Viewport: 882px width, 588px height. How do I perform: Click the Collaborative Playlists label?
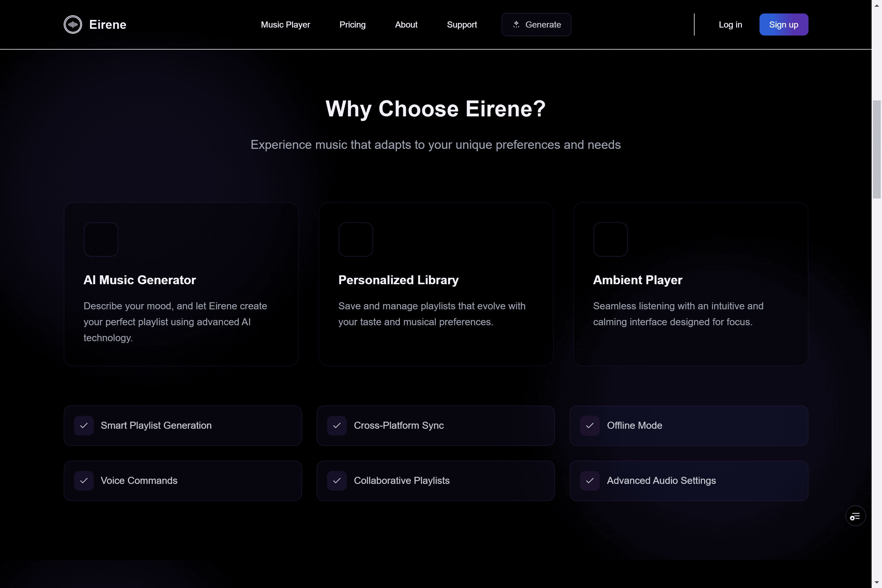401,481
